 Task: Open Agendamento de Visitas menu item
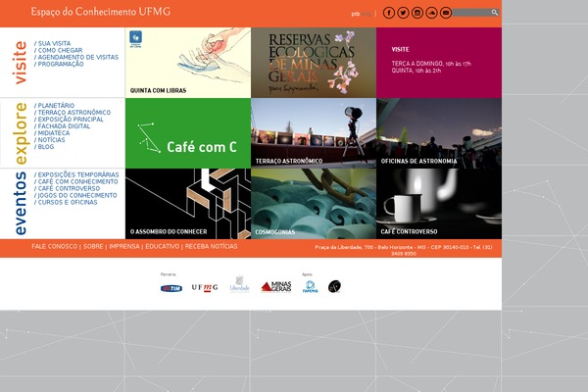(76, 57)
